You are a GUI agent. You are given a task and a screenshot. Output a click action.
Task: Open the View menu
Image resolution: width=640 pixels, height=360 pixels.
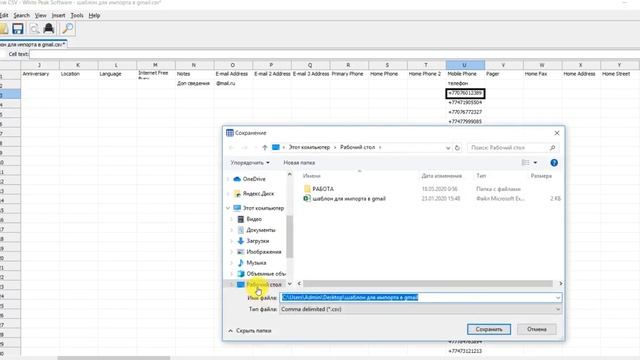40,16
